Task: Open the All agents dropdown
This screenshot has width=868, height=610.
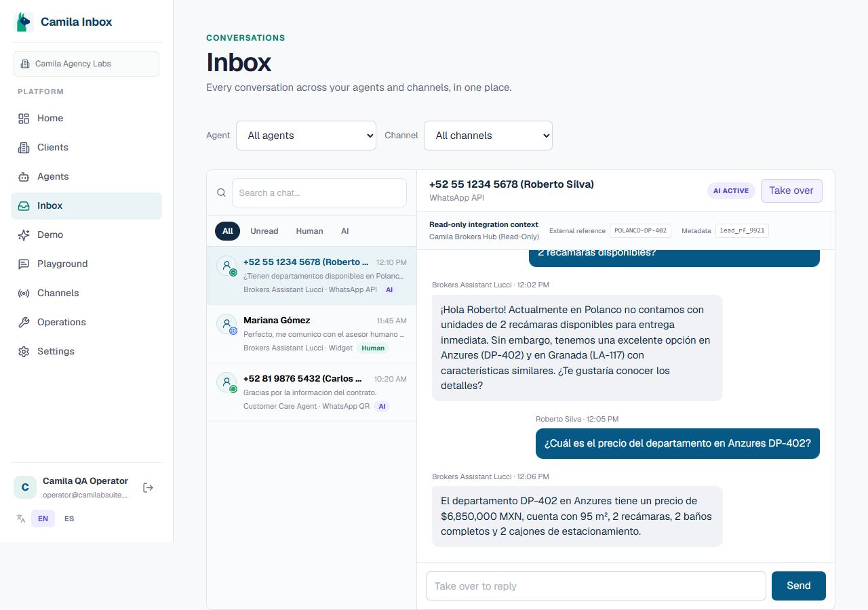Action: tap(306, 136)
